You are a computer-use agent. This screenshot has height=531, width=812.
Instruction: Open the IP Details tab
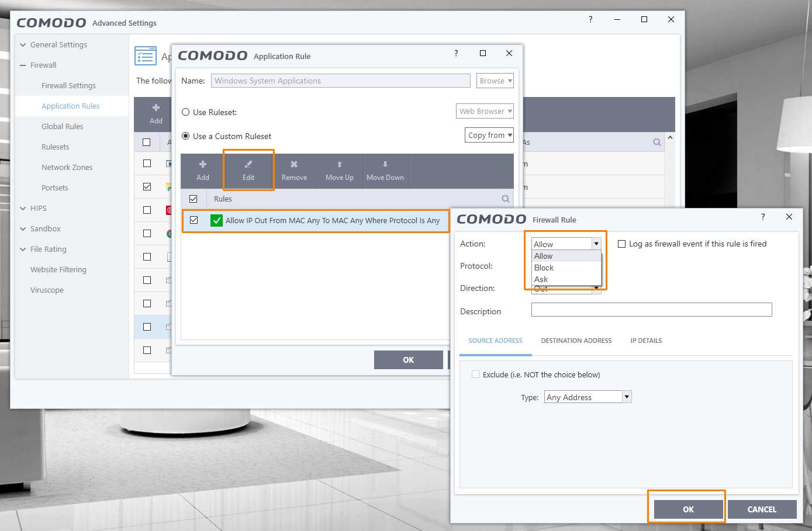tap(646, 341)
